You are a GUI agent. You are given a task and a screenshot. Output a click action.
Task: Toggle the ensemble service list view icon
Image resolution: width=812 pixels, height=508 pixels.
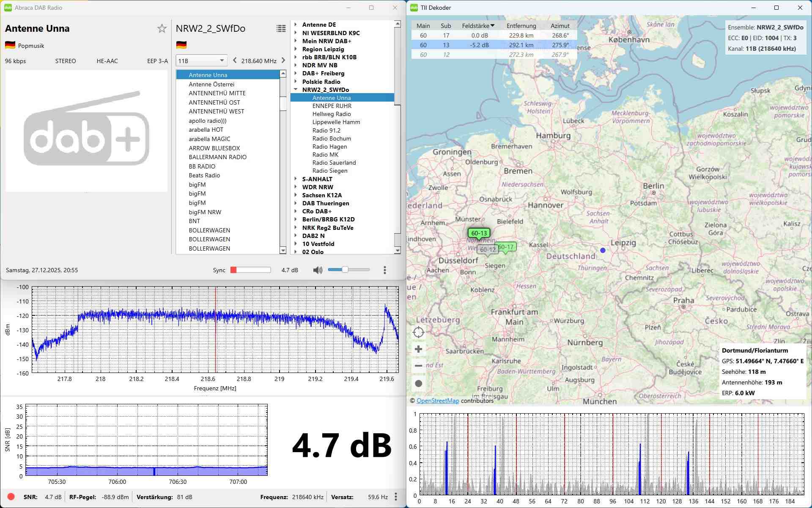(x=281, y=28)
